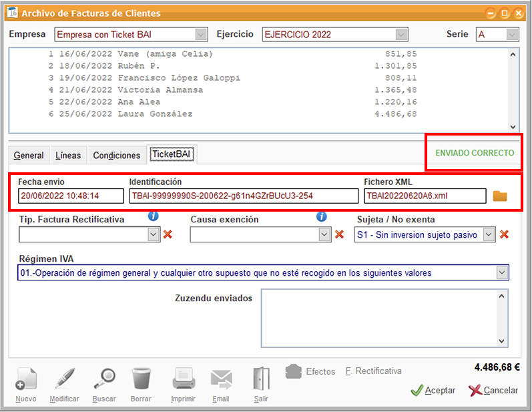Screen dimensions: 532x412
Task: Clear Sujeta / No exenta with red X
Action: [x=504, y=234]
